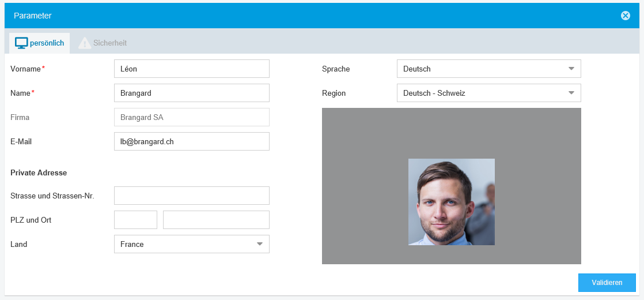
Task: Close the Parameter dialog with the X icon
Action: pos(625,16)
